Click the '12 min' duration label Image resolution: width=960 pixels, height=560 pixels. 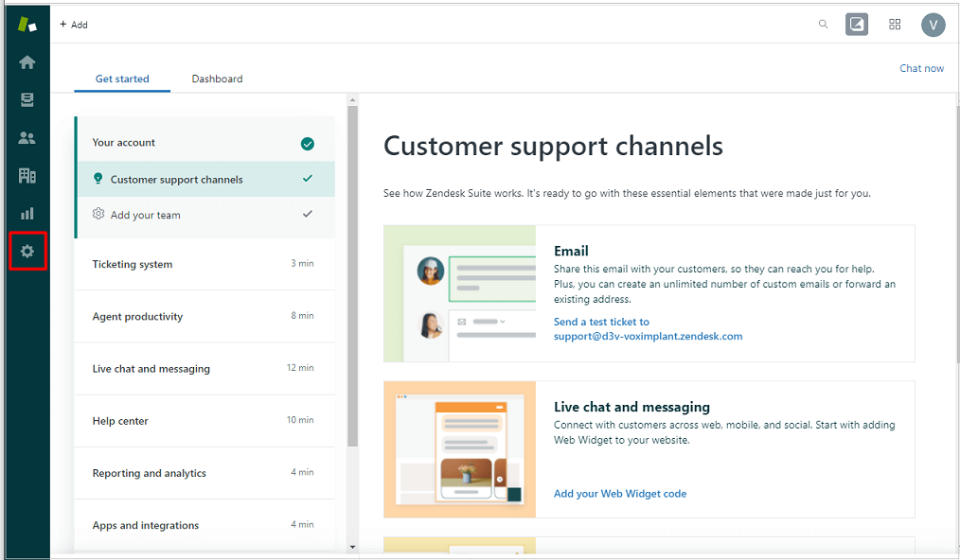(x=300, y=367)
